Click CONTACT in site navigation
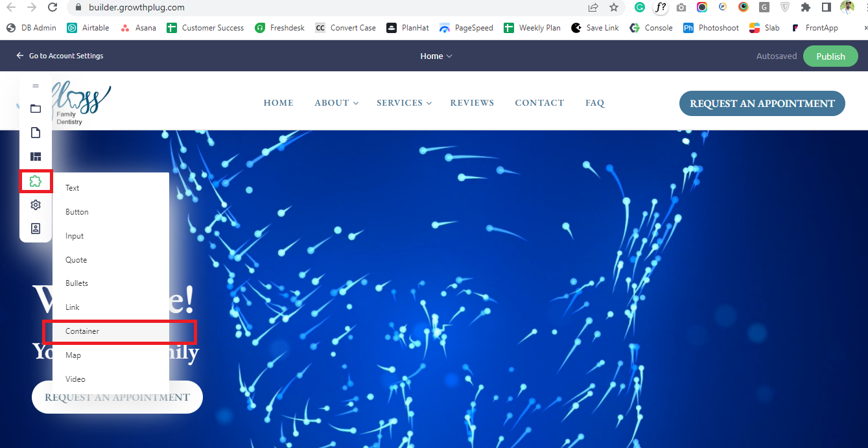 tap(539, 103)
